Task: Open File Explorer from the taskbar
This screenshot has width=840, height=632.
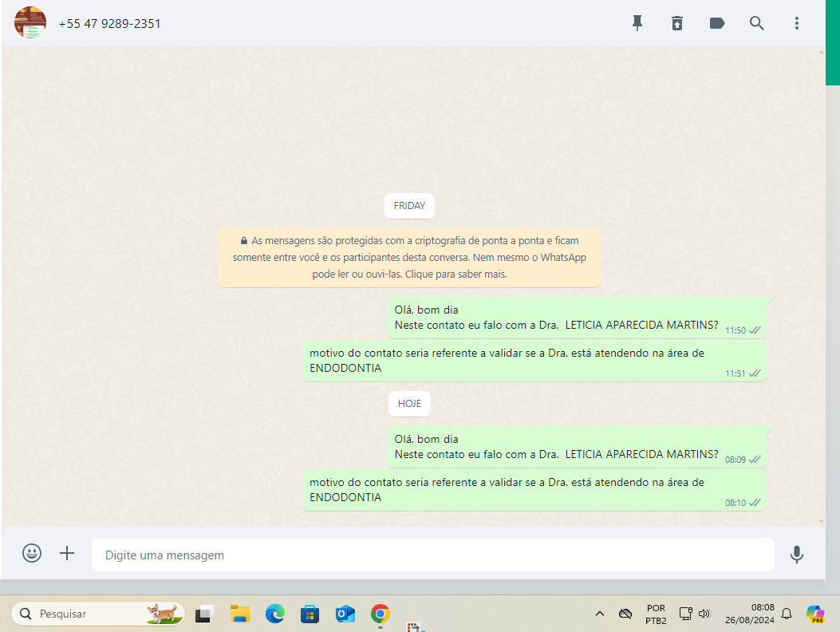Action: [x=240, y=613]
